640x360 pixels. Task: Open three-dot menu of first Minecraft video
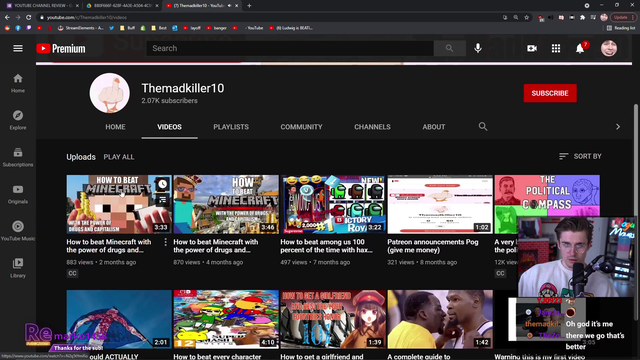[165, 242]
